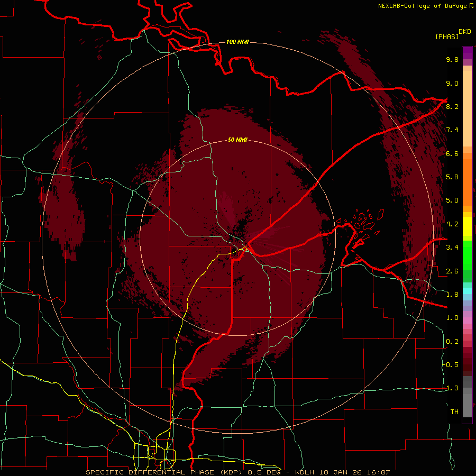Click the "KDLH" station identifier in the caption
476x476 pixels.
coord(306,472)
